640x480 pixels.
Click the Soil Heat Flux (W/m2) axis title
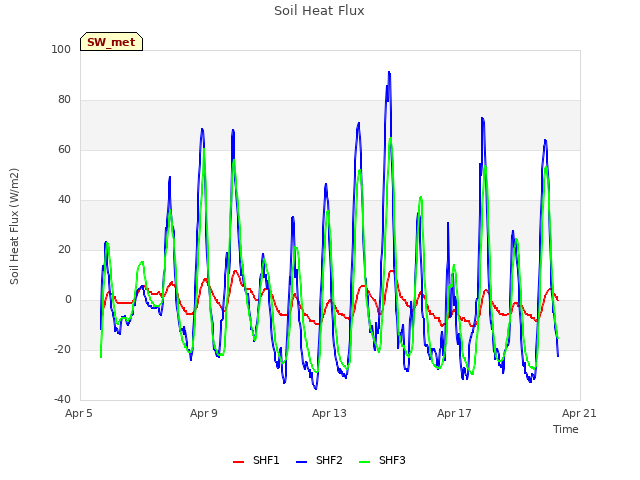click(14, 226)
